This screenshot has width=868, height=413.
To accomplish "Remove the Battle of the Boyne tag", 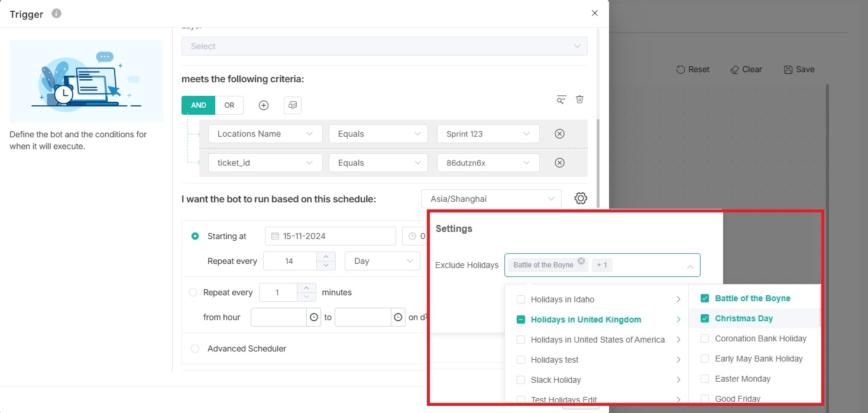I will click(x=581, y=261).
